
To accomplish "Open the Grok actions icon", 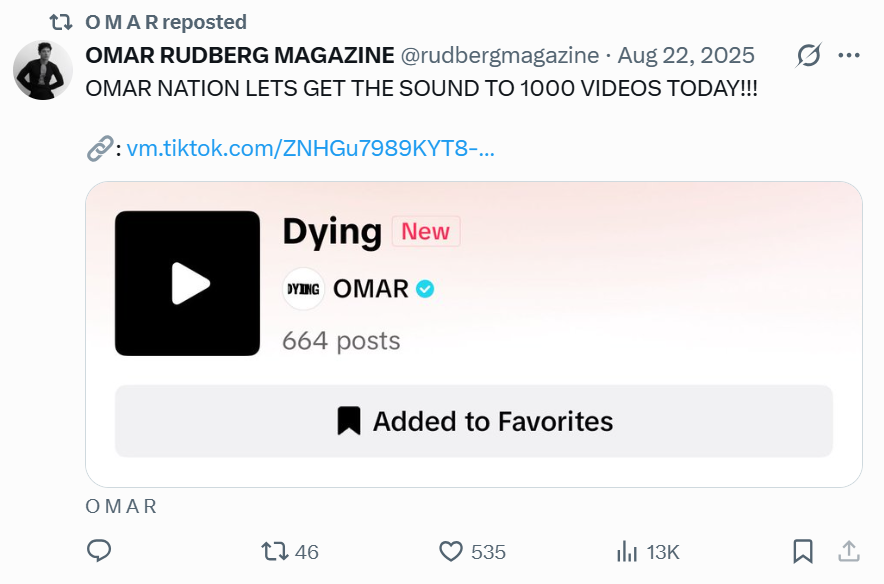I will (x=808, y=56).
